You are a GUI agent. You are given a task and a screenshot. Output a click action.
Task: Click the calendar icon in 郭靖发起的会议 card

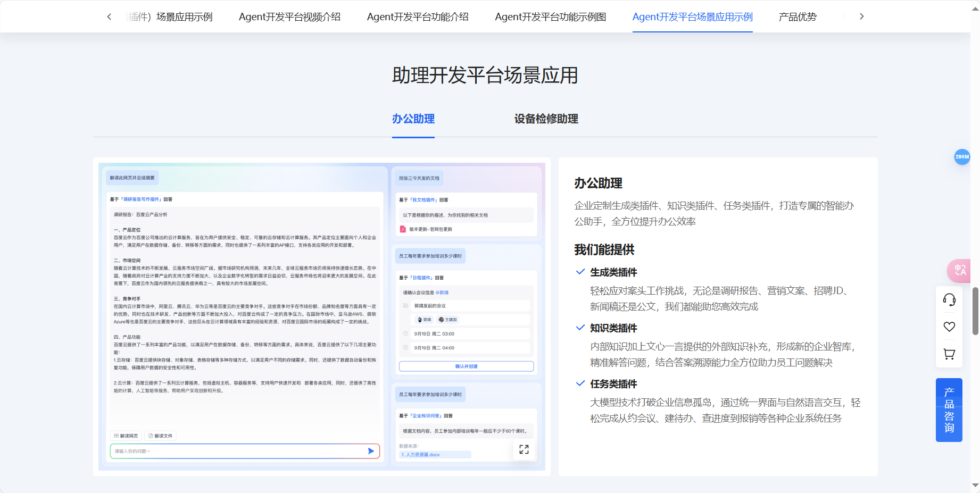(x=405, y=305)
